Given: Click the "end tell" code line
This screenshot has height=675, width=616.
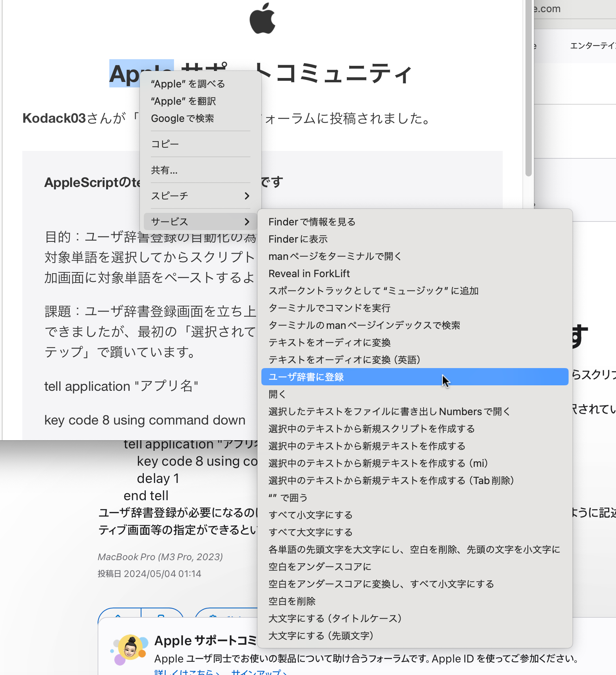Looking at the screenshot, I should [146, 495].
